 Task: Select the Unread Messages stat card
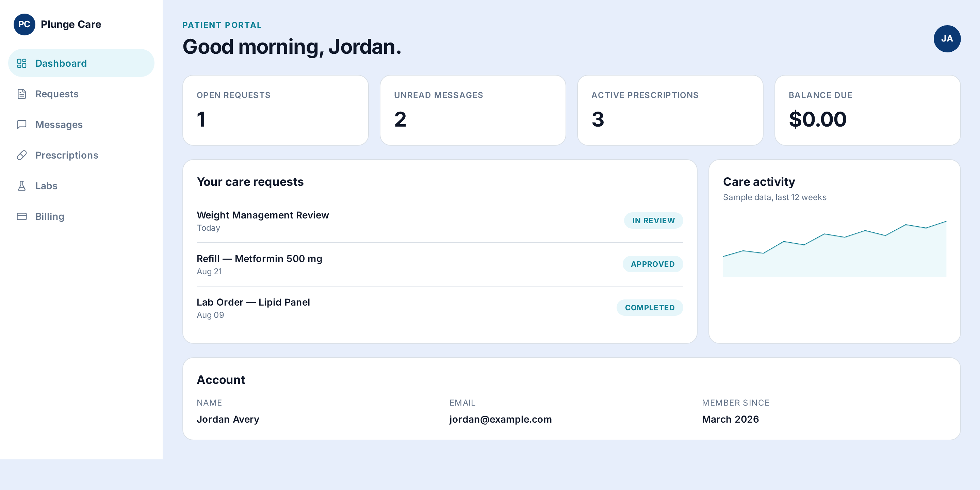473,110
